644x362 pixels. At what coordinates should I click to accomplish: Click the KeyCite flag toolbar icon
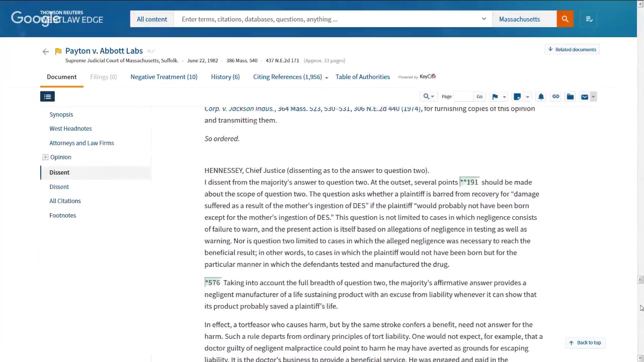(495, 97)
